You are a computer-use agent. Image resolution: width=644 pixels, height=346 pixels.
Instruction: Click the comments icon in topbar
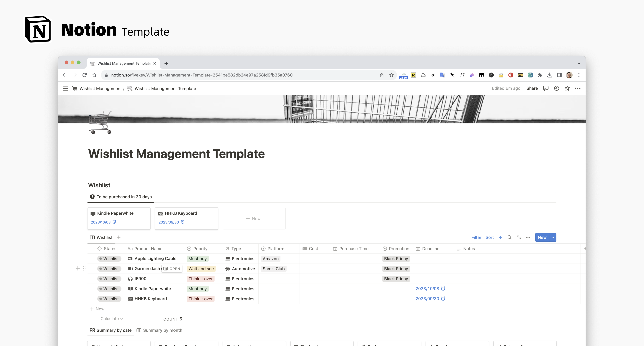coord(546,88)
